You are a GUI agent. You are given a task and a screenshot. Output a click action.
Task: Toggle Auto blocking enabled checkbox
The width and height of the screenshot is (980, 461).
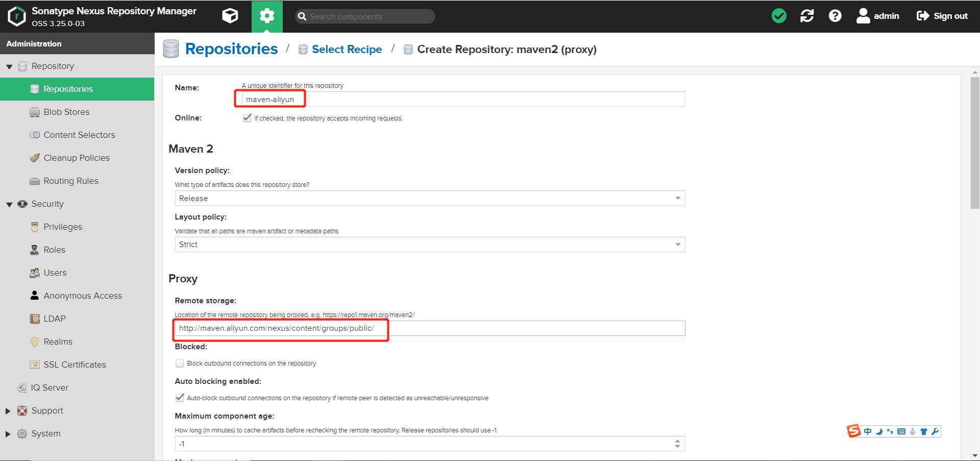click(x=180, y=398)
